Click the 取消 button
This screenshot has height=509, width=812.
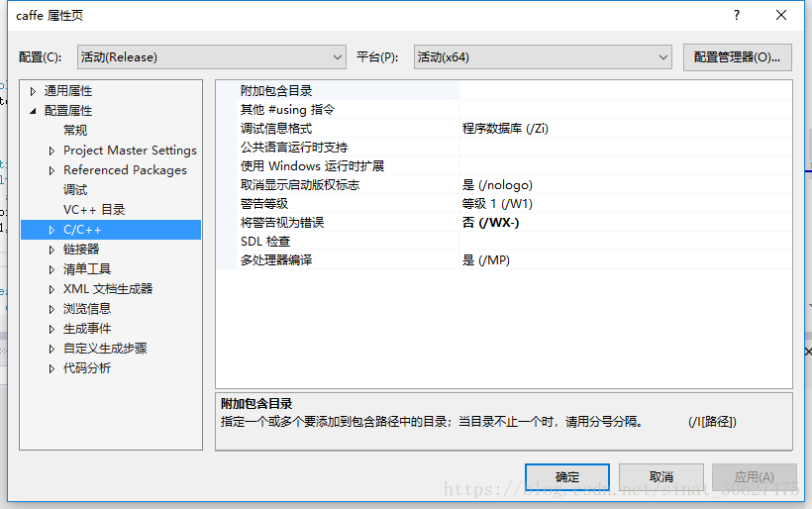tap(661, 476)
